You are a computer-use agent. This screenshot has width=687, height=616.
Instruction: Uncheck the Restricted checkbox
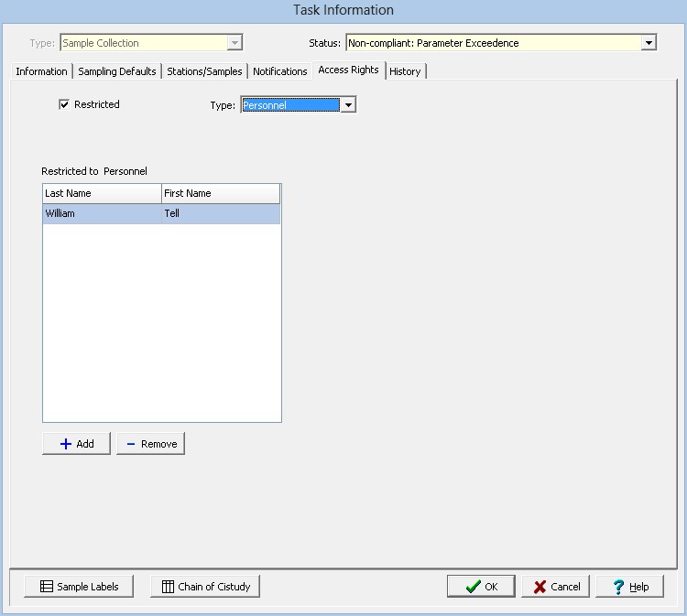pos(64,104)
